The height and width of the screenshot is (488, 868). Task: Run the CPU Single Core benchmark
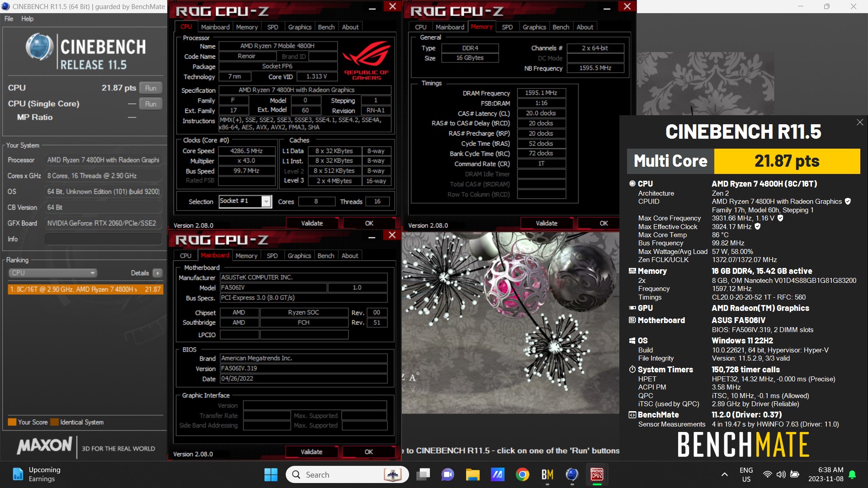tap(151, 104)
